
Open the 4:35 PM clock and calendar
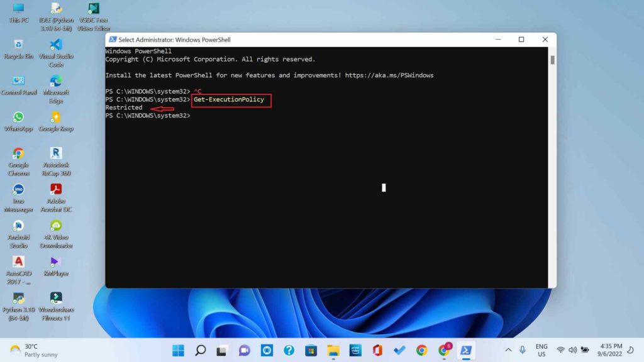[x=609, y=350]
